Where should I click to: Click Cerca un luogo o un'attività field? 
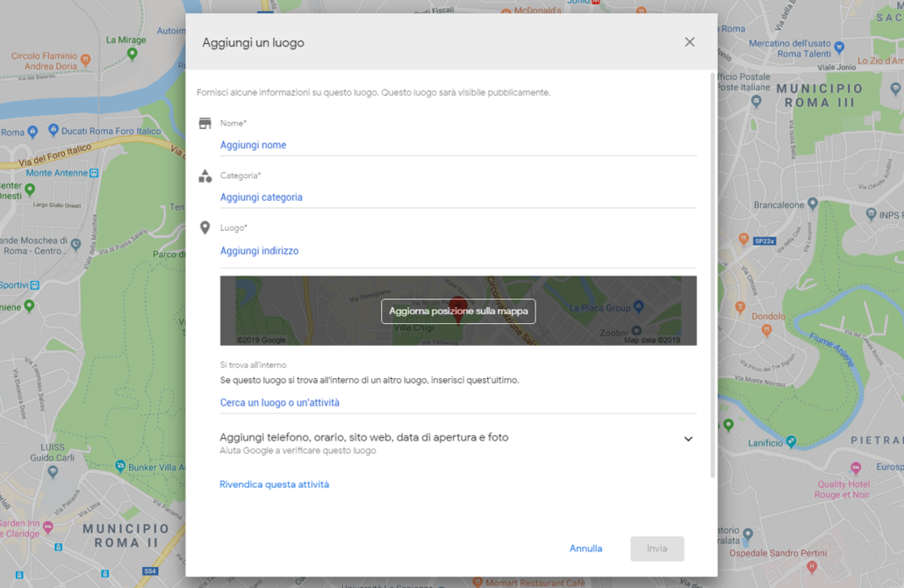[x=458, y=402]
